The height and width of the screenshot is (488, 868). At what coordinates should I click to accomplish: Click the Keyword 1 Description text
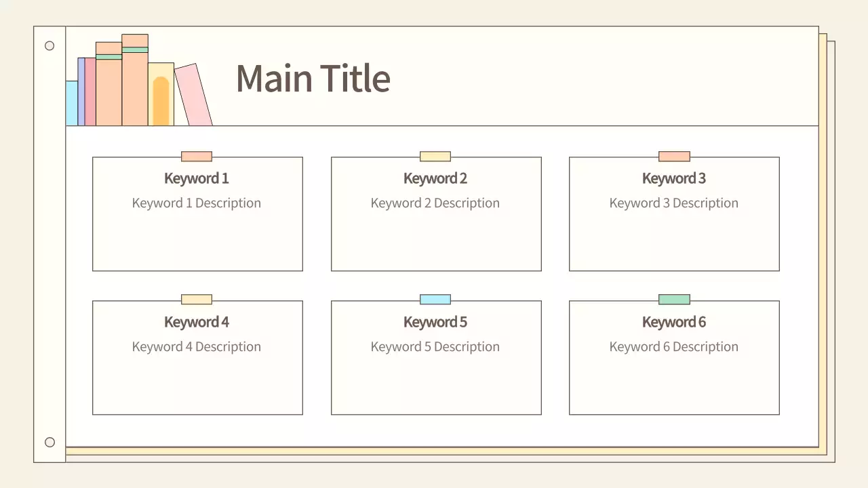tap(197, 203)
